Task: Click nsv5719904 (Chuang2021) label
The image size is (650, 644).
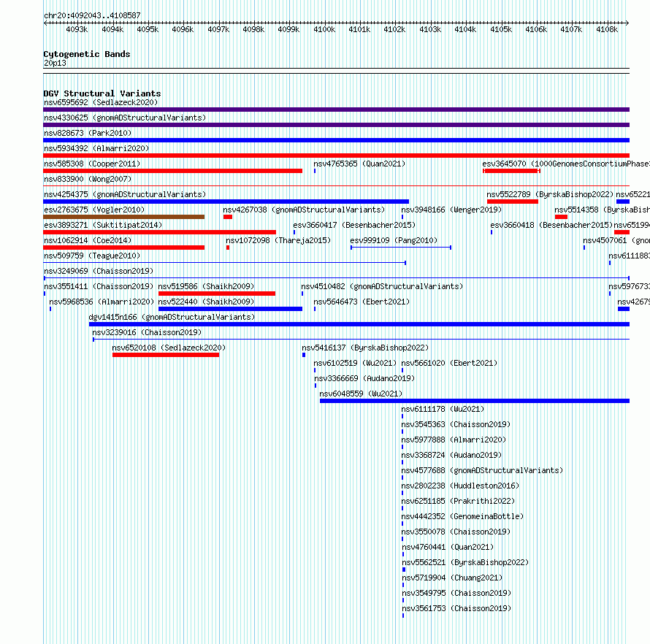Action: (x=452, y=578)
